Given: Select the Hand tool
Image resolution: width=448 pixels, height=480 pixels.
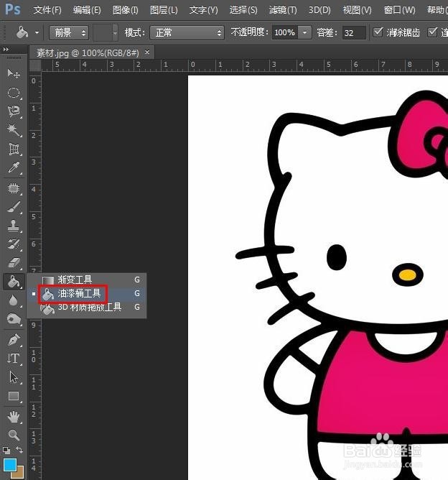Looking at the screenshot, I should pos(14,417).
